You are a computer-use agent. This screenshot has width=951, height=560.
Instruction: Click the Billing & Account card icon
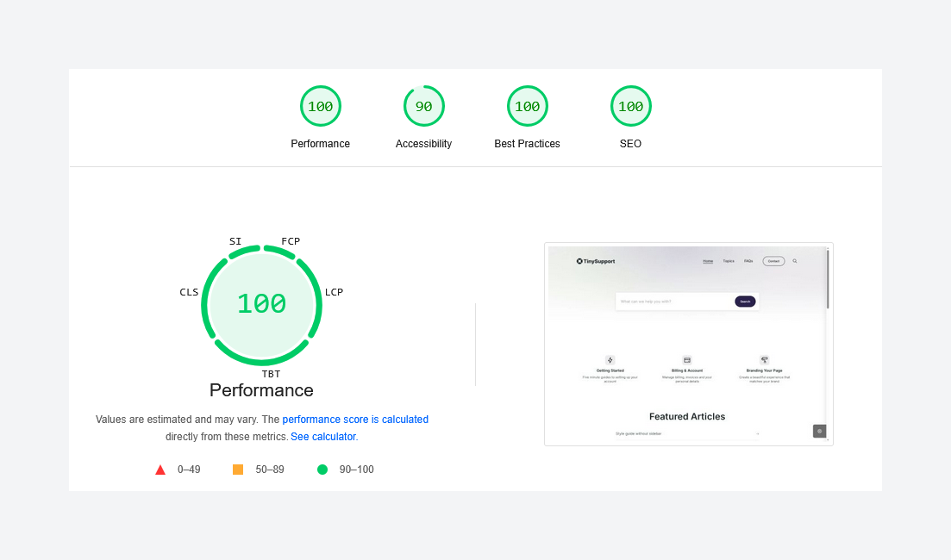[x=686, y=359]
